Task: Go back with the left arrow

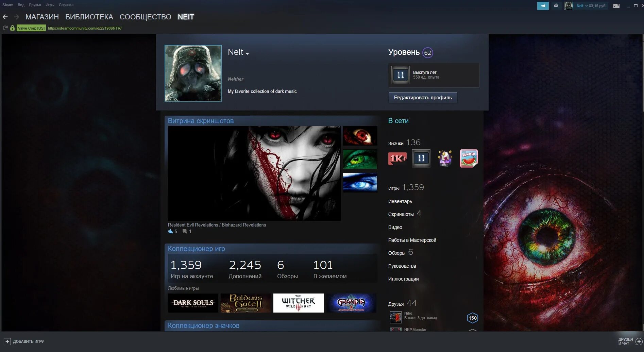Action: pyautogui.click(x=5, y=17)
